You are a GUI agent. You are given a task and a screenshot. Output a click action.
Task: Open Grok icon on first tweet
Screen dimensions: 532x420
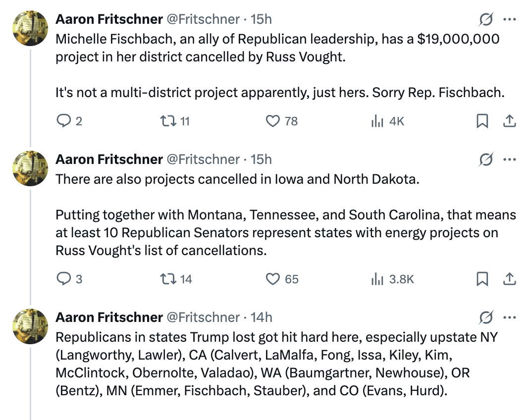(x=486, y=19)
